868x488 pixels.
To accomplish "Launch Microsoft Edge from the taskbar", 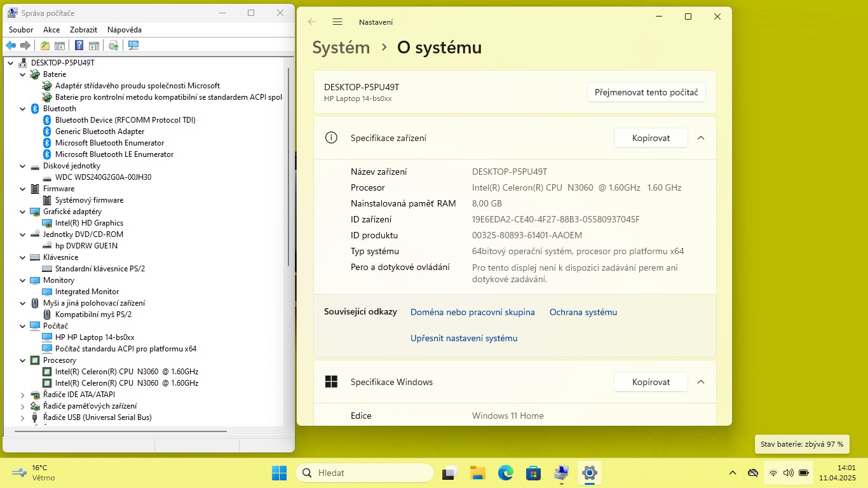I will [506, 473].
